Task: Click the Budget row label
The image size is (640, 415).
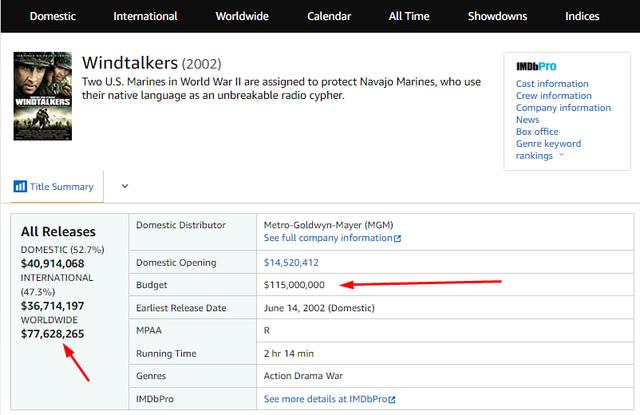Action: tap(151, 285)
